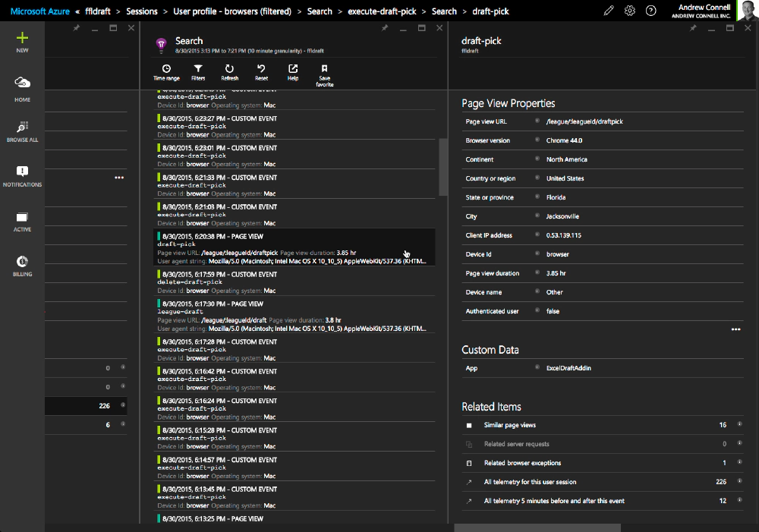Select 6:20:38 PM draft-pick page view
The width and height of the screenshot is (759, 532).
pyautogui.click(x=294, y=248)
